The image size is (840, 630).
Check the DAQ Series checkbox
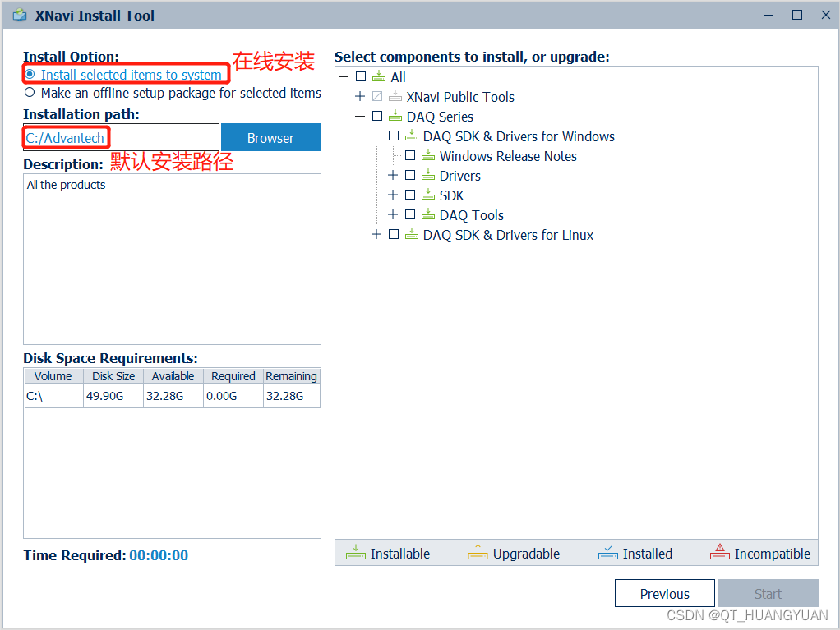tap(377, 116)
